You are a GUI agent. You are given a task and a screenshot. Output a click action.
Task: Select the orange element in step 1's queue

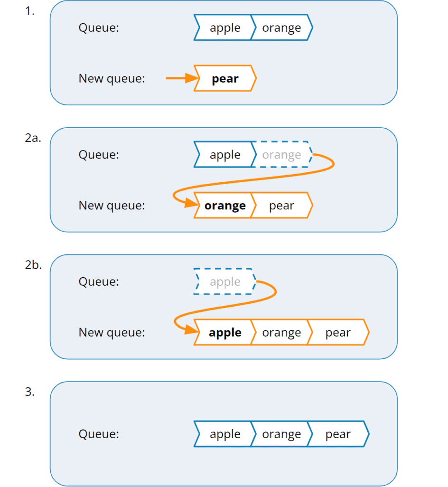pos(281,28)
